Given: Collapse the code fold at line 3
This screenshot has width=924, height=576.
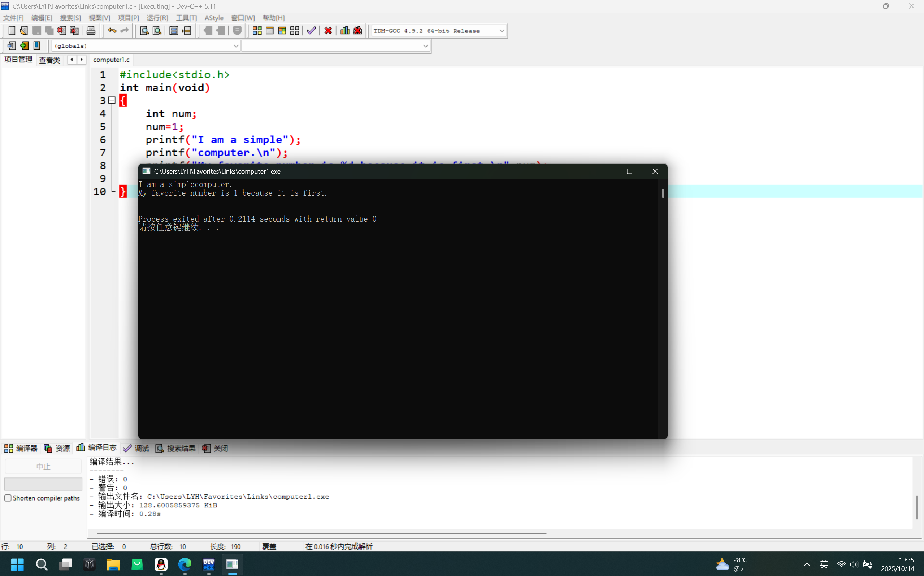Looking at the screenshot, I should [x=112, y=100].
